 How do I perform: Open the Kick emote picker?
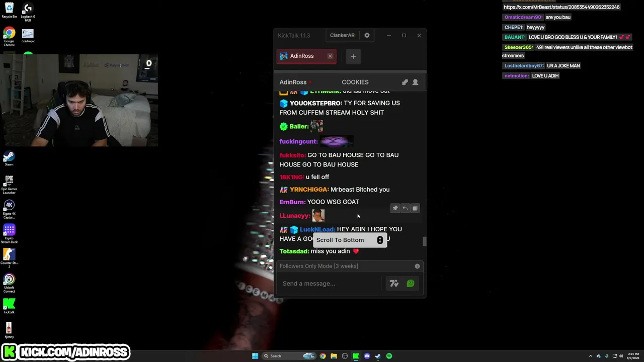click(411, 284)
